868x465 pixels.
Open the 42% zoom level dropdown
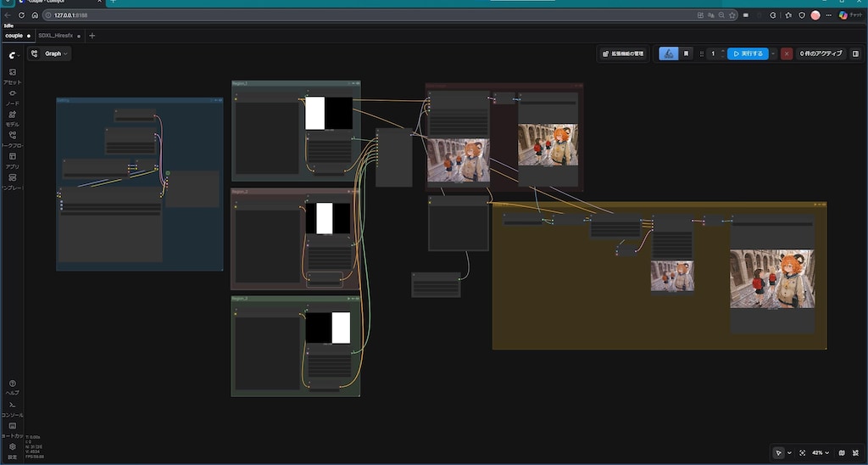pyautogui.click(x=821, y=453)
